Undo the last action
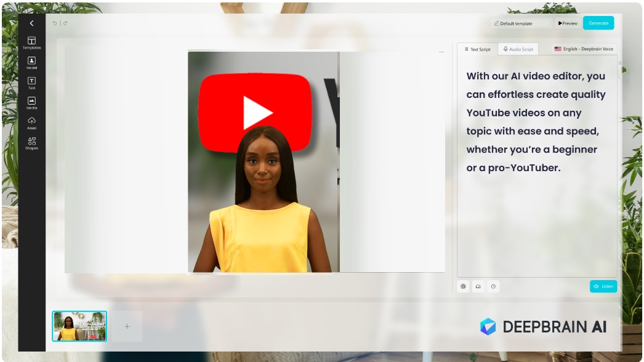Viewport: 644px width, 362px height. (55, 23)
